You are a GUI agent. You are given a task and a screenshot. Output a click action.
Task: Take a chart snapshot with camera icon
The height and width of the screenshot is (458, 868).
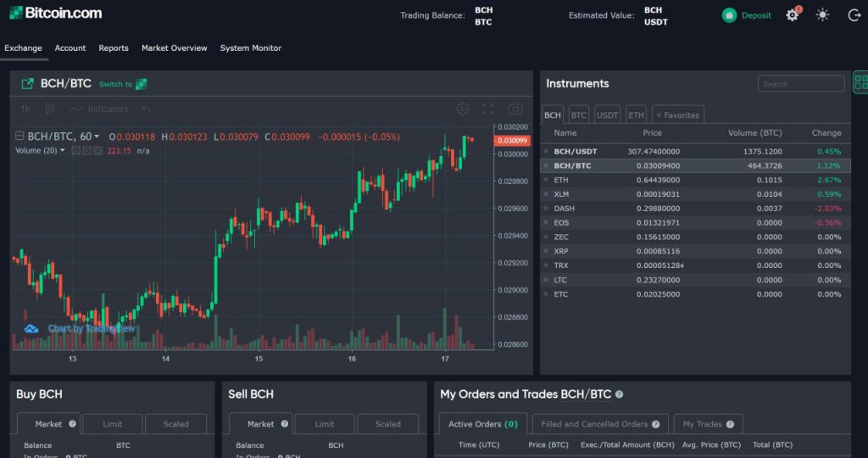pos(515,109)
